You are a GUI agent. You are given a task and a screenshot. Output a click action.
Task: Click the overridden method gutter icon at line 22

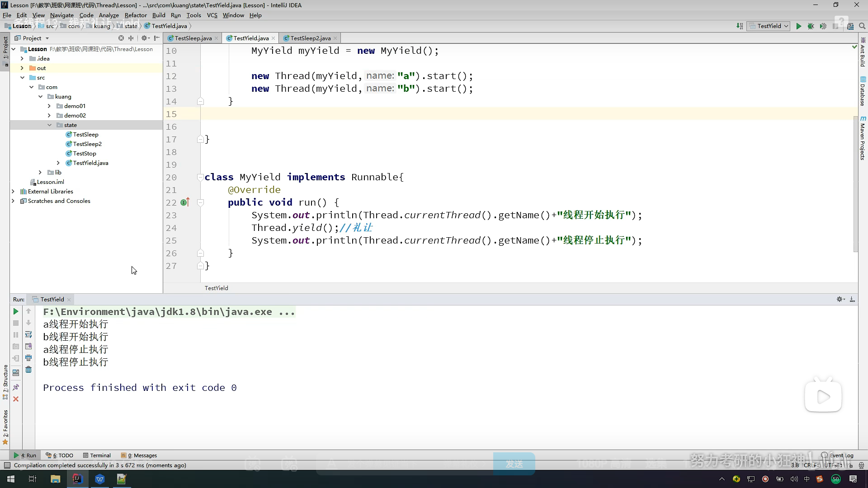coord(184,202)
